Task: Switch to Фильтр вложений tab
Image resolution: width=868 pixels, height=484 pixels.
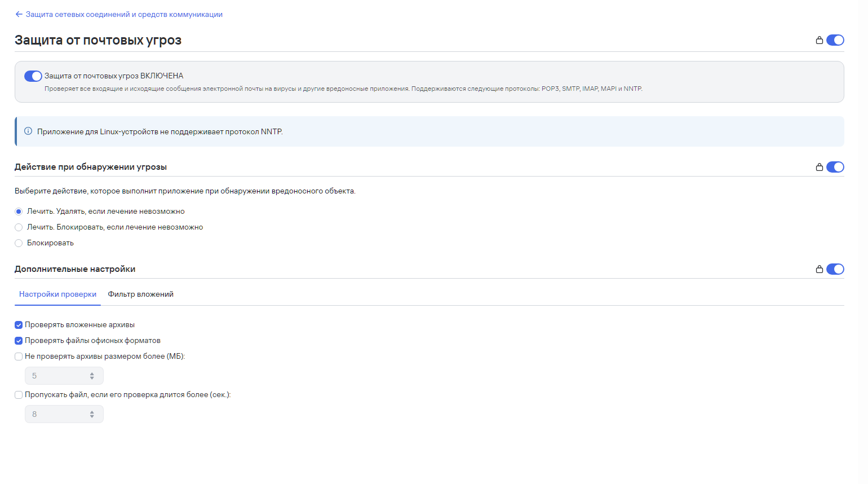Action: point(141,294)
